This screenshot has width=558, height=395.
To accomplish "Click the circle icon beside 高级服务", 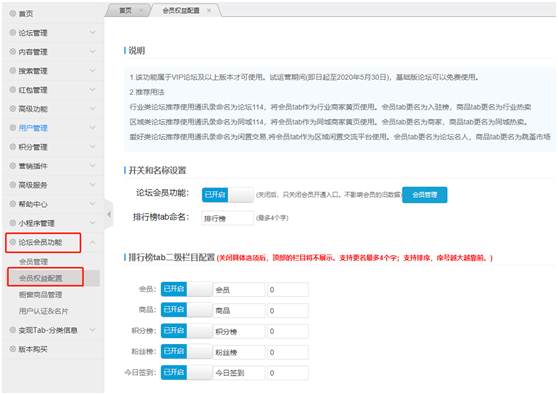I will (13, 185).
